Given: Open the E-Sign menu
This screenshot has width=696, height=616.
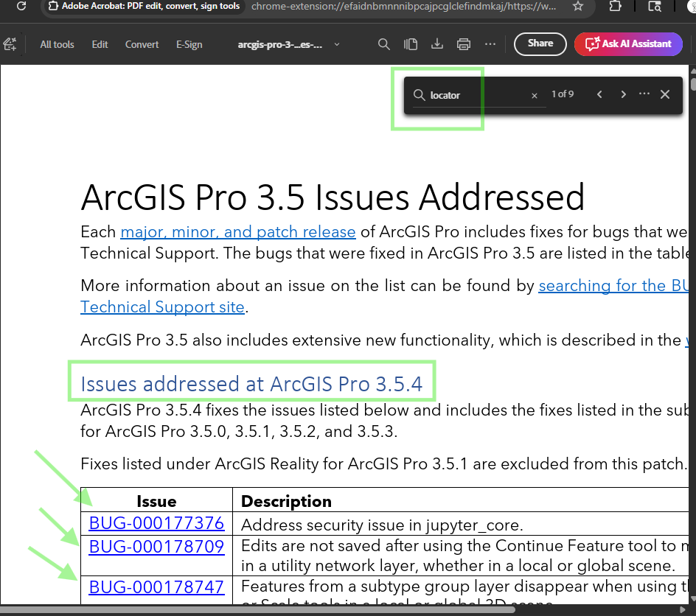Looking at the screenshot, I should [x=189, y=44].
